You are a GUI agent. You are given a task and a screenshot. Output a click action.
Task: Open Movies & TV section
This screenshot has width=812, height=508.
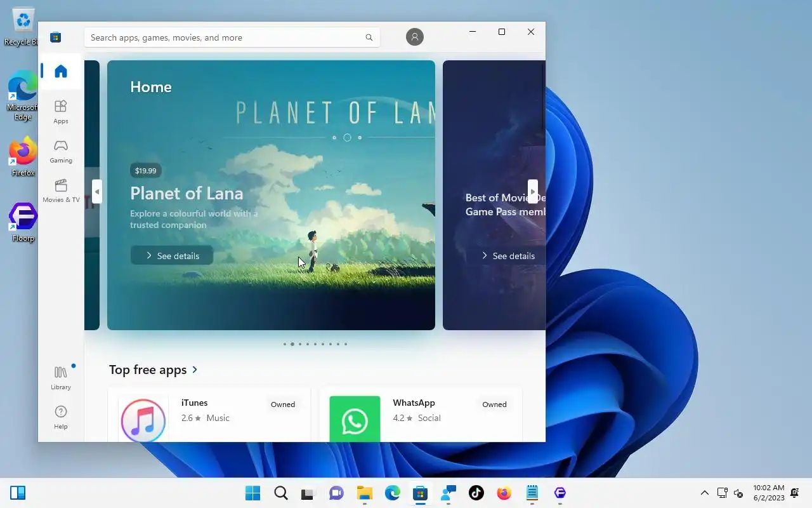(61, 191)
